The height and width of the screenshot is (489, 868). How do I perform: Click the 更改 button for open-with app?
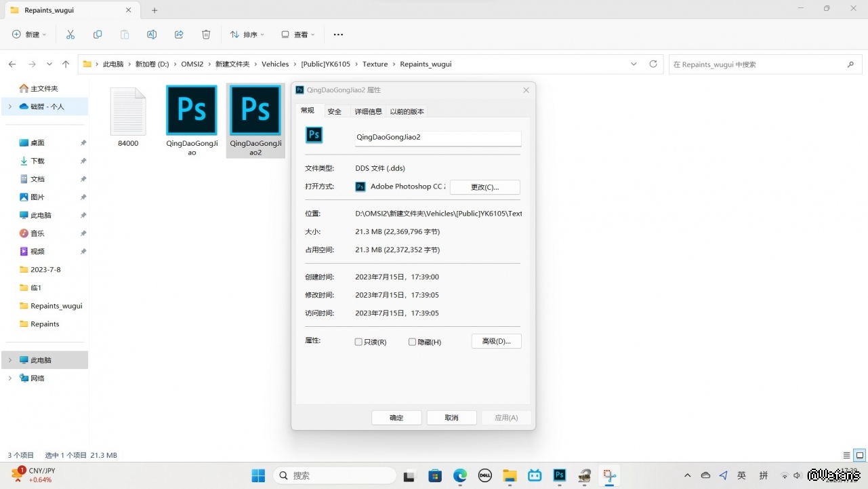[484, 187]
